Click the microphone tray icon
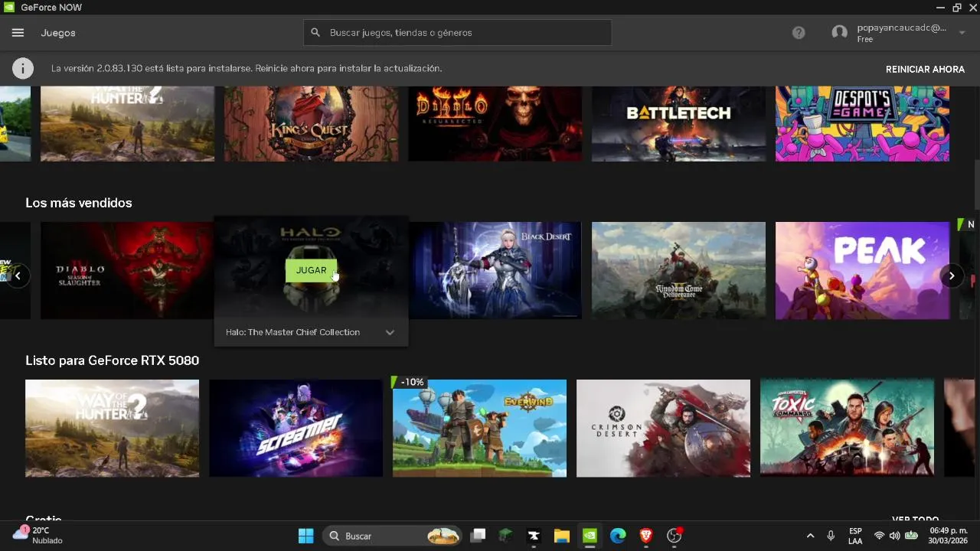 click(831, 536)
